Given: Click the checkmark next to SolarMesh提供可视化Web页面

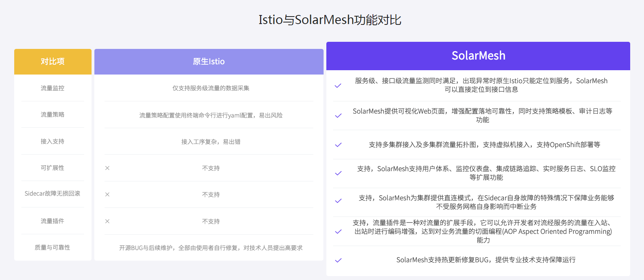Looking at the screenshot, I should (x=338, y=116).
